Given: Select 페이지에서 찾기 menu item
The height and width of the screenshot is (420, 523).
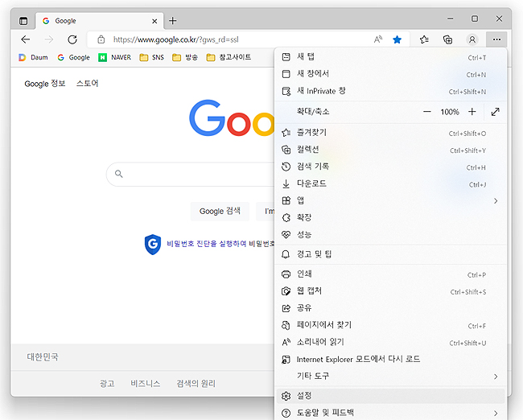Looking at the screenshot, I should [389, 325].
